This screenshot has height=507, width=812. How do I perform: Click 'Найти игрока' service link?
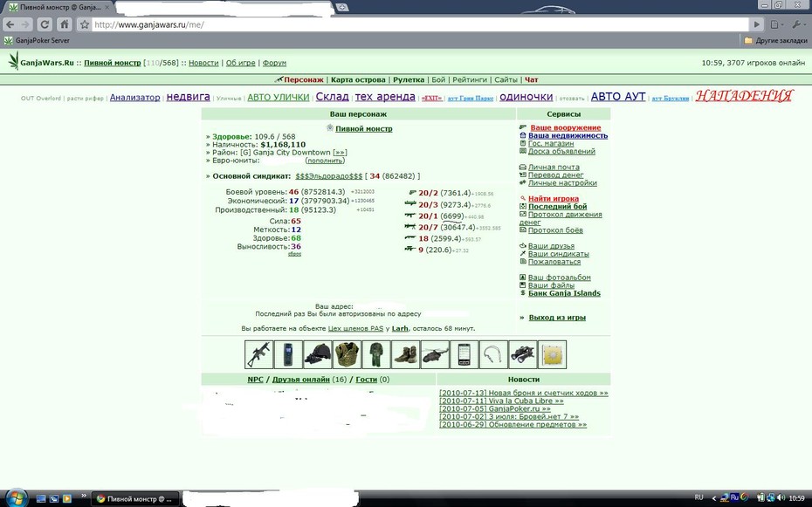[554, 199]
